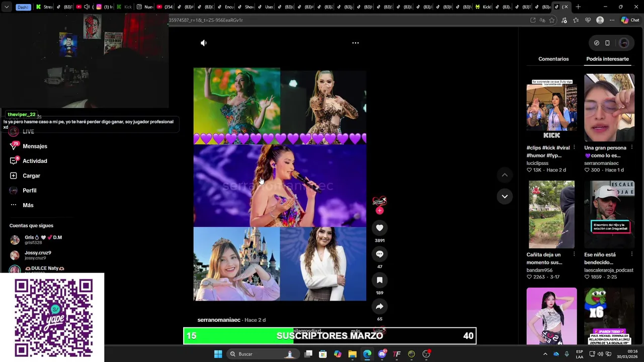644x362 pixels.
Task: Open laescaleraroja_podcast author link
Action: point(609,270)
